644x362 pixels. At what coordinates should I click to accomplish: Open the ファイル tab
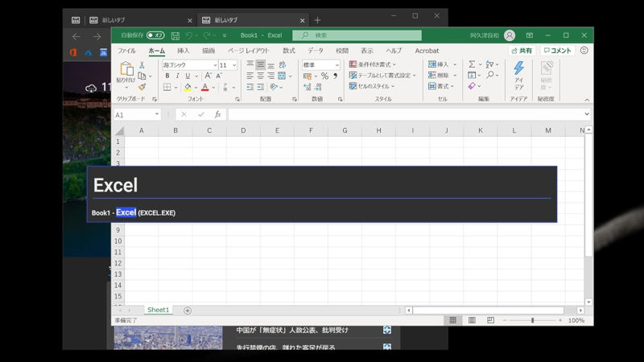tap(126, 51)
